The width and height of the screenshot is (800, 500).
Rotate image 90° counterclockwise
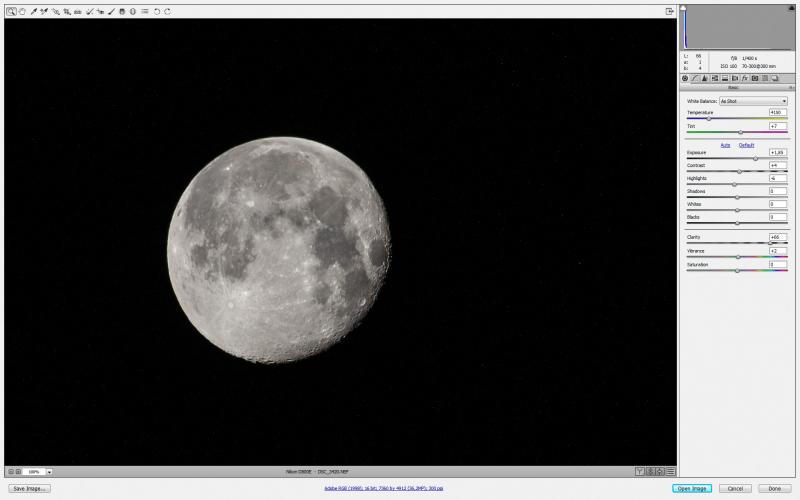pyautogui.click(x=157, y=11)
